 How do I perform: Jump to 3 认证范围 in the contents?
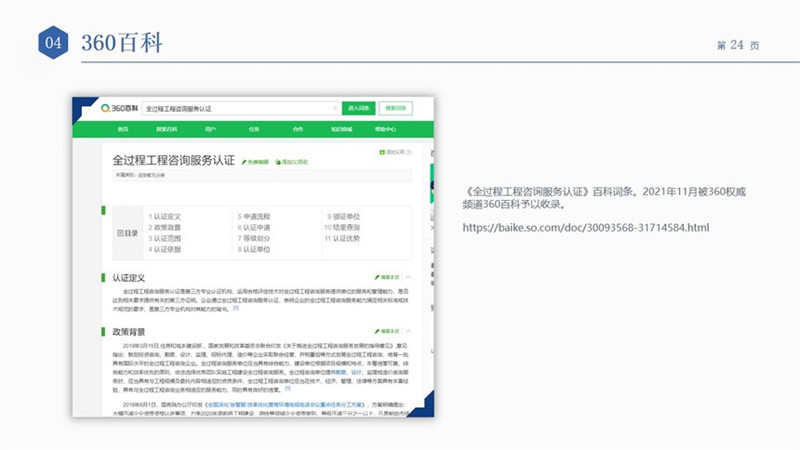(x=165, y=238)
